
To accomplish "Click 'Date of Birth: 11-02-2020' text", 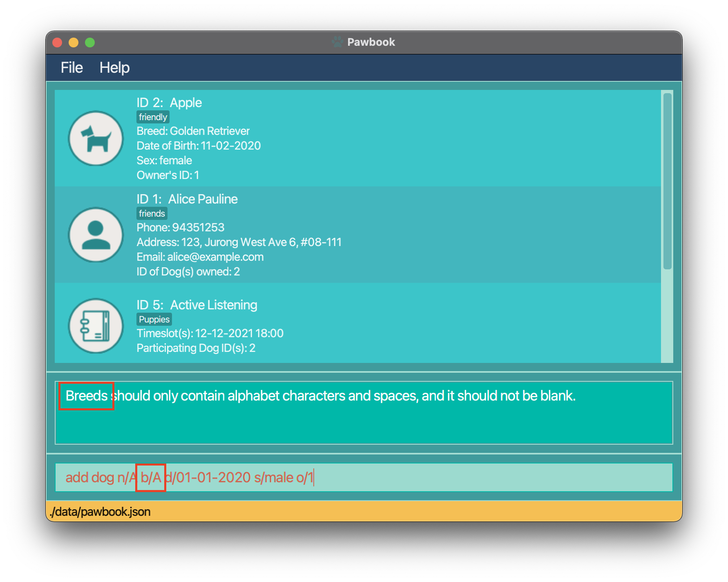I will pyautogui.click(x=199, y=145).
